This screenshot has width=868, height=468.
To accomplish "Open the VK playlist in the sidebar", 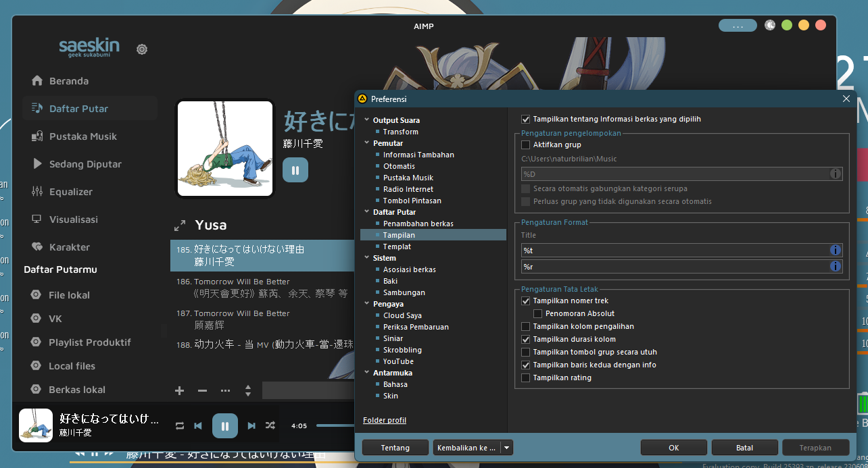I will (x=55, y=319).
